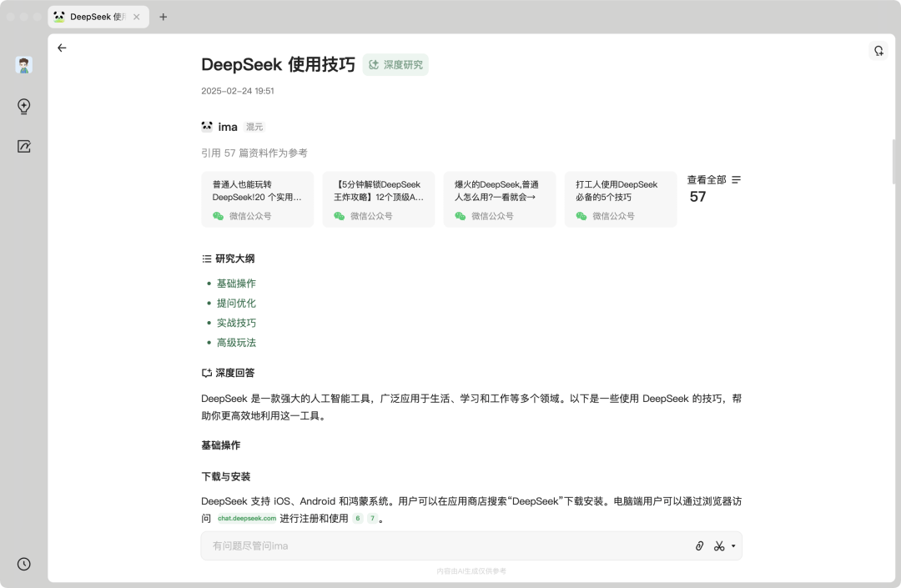Click the new conversation icon at top right

coord(878,51)
